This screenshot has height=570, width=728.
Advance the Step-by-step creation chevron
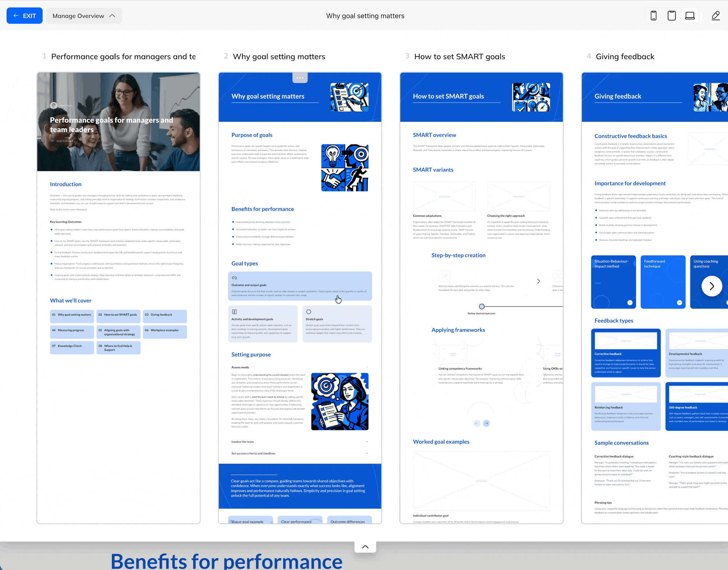pos(538,281)
